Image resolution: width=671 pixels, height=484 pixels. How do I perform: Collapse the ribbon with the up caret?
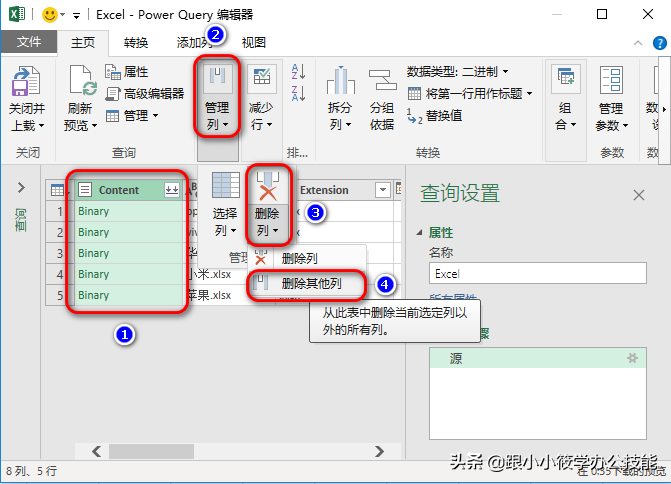[638, 43]
